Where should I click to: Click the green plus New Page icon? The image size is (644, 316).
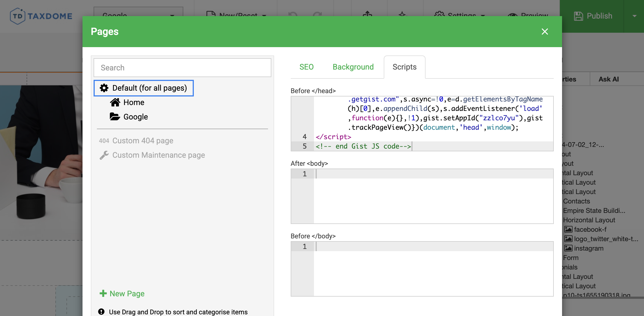(x=103, y=294)
